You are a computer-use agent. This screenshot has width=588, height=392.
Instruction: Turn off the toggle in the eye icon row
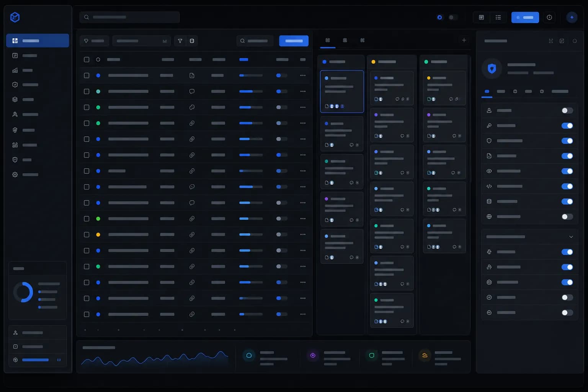(567, 171)
